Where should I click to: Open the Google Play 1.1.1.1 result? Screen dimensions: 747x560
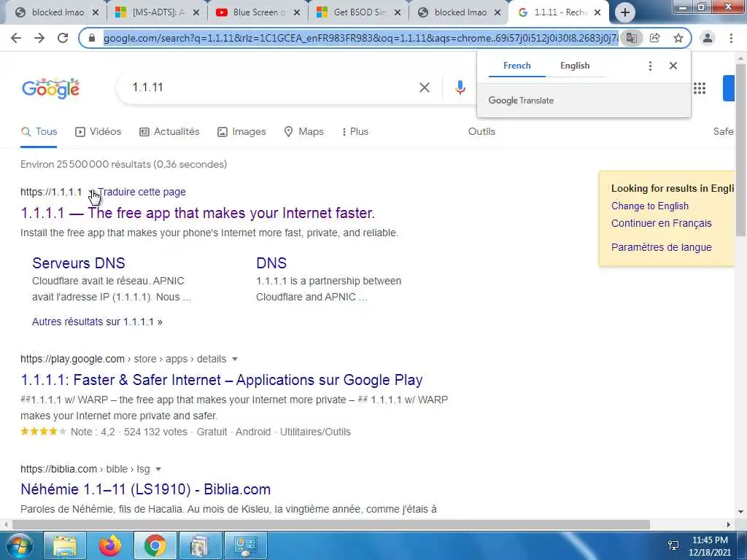coord(222,380)
